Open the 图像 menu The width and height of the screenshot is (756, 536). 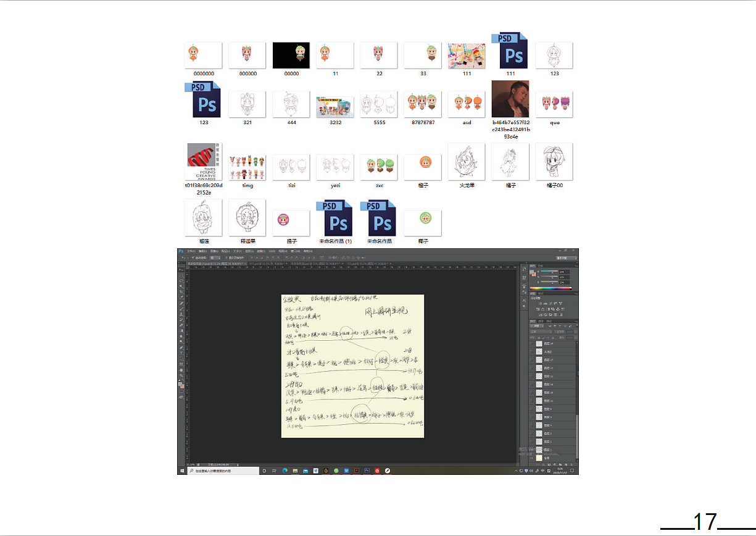coord(214,251)
